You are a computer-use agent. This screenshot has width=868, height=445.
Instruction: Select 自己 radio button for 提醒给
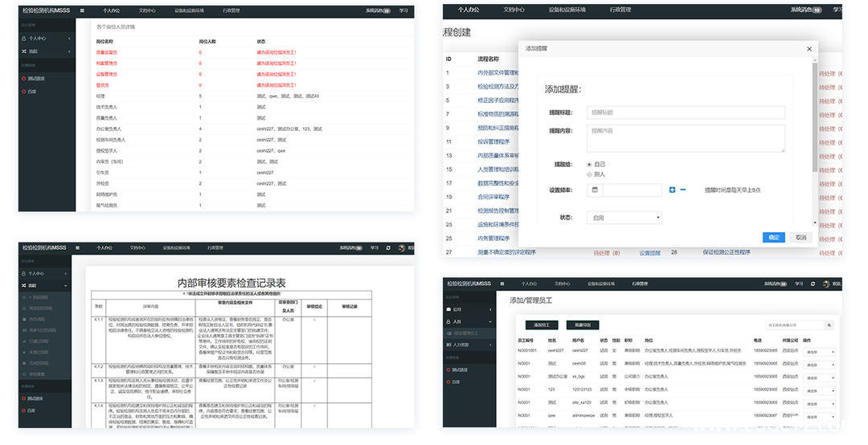point(589,165)
